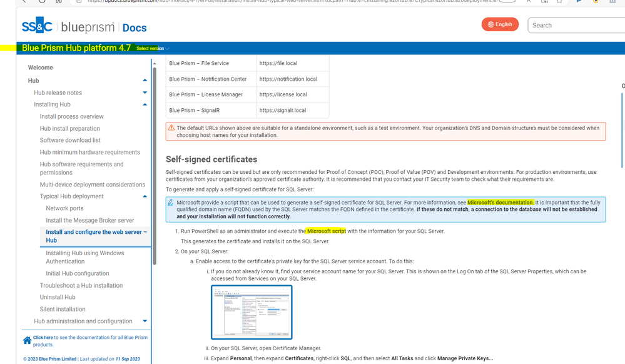This screenshot has width=625, height=364.
Task: Open Hub minimum hardware requirements
Action: tap(89, 152)
